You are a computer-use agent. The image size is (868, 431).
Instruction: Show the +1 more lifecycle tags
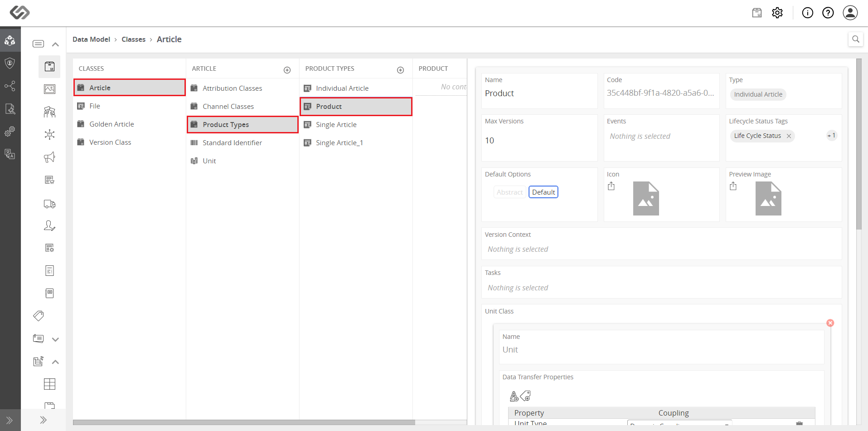[x=831, y=136]
